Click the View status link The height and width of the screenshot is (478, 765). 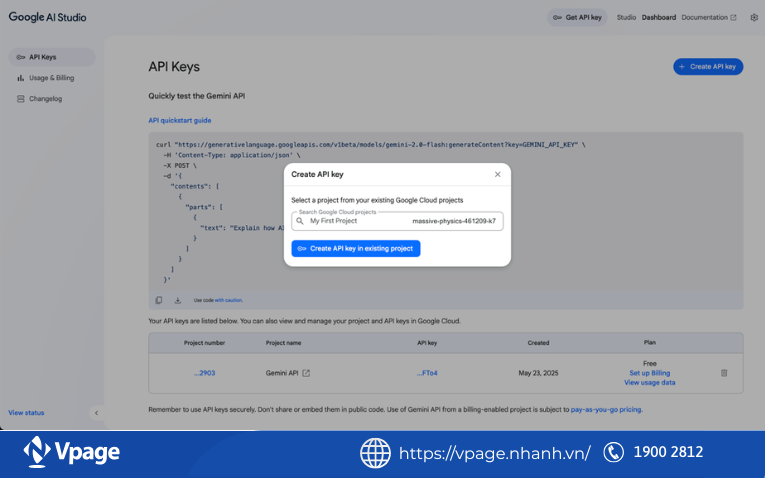[26, 413]
